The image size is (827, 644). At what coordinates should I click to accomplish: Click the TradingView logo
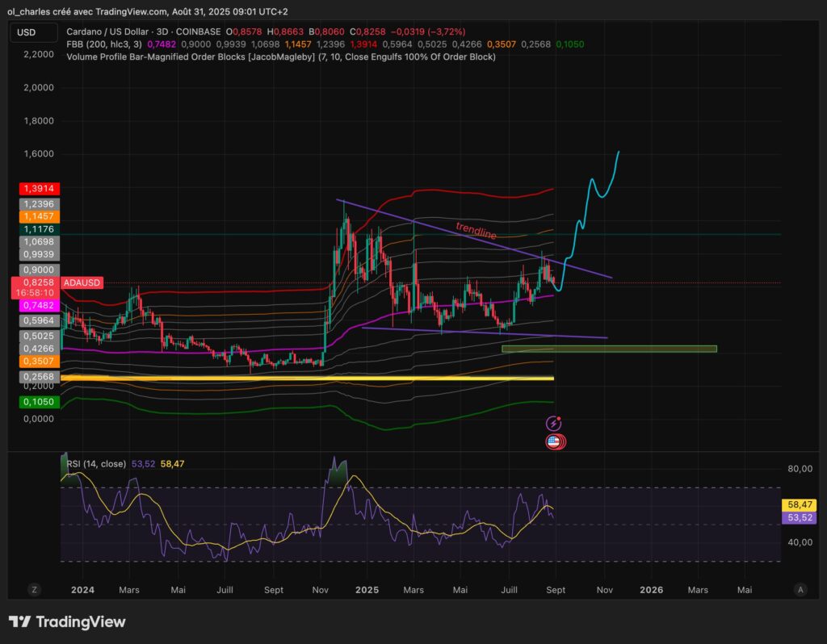pyautogui.click(x=67, y=622)
